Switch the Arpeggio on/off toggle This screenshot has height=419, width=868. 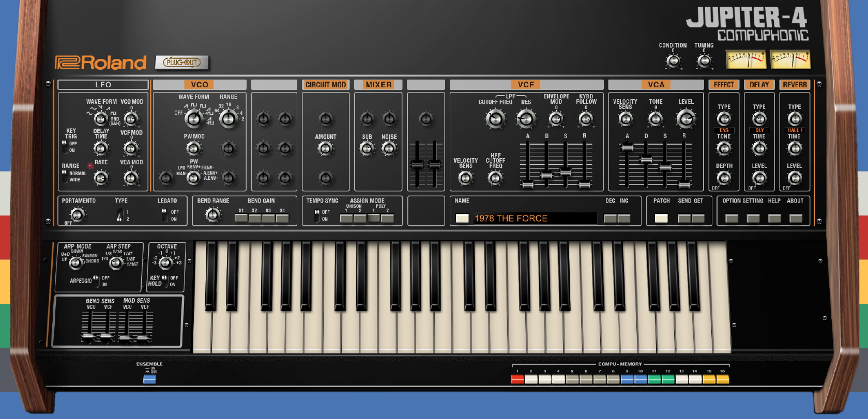point(96,281)
